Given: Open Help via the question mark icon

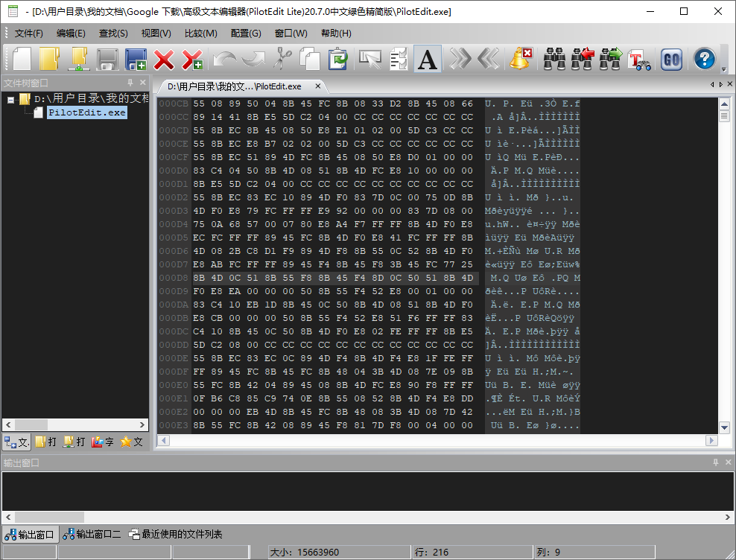Looking at the screenshot, I should click(704, 59).
